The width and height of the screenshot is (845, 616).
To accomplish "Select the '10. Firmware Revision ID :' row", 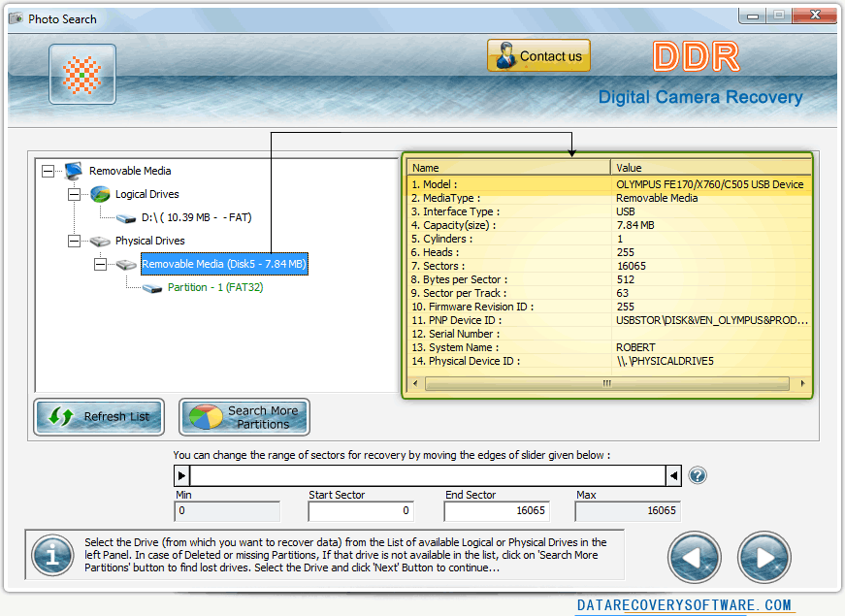I will (x=609, y=307).
